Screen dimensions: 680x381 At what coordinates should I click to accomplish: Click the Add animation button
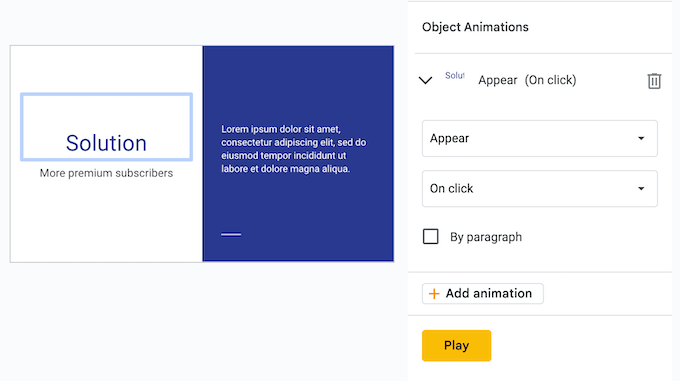[482, 293]
